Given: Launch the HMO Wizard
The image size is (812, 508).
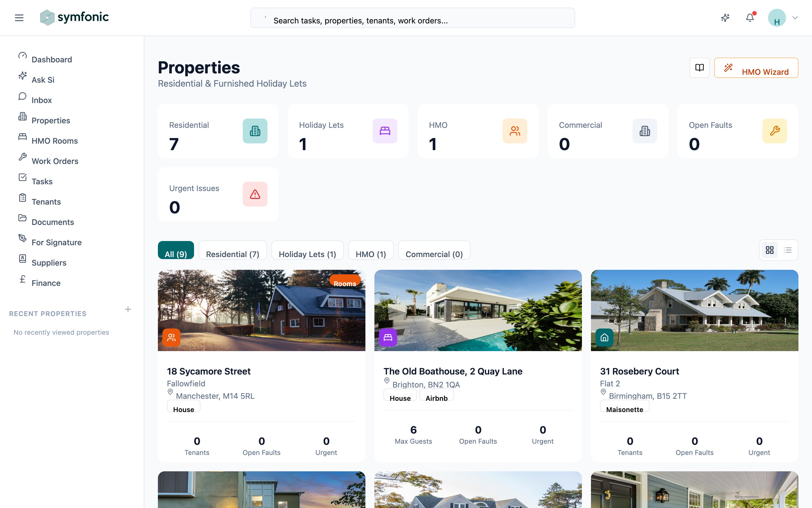Looking at the screenshot, I should pos(756,68).
